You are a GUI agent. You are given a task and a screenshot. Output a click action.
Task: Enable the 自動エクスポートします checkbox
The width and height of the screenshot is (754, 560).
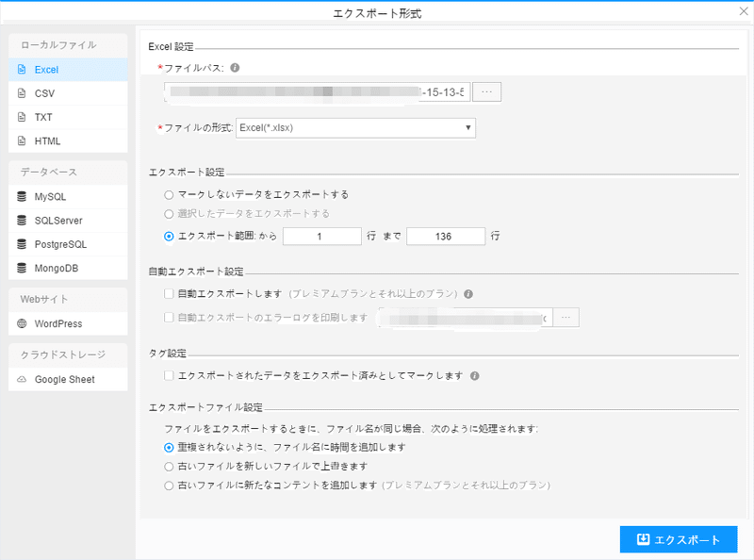169,293
